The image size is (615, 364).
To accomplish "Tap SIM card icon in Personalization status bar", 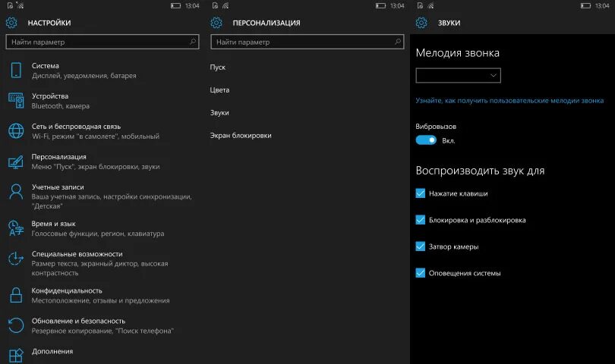I will (x=215, y=5).
